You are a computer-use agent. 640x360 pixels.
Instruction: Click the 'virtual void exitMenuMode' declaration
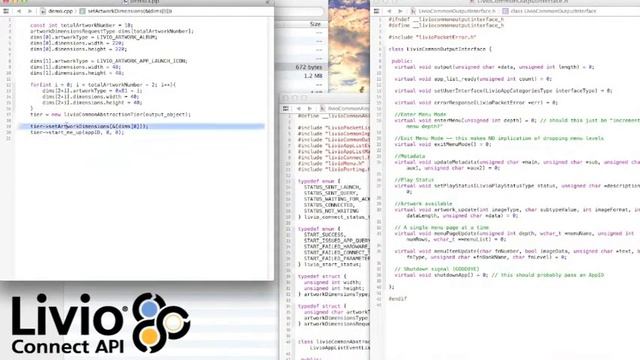tap(443, 144)
